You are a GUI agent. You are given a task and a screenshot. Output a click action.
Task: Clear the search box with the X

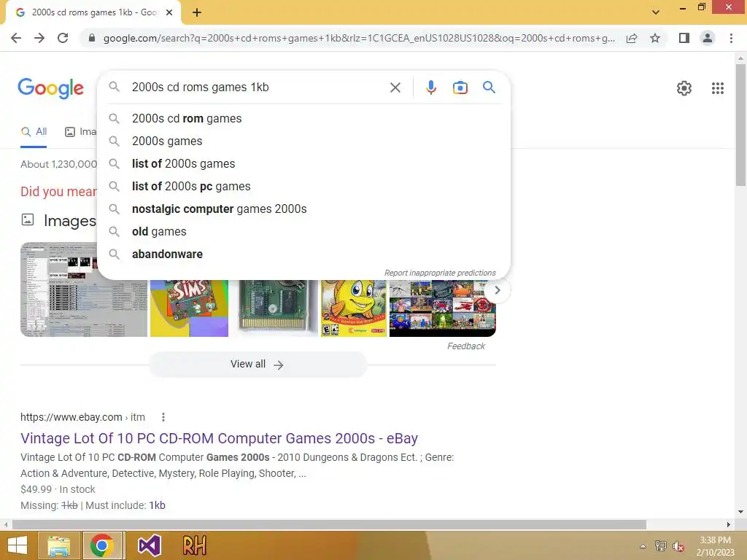395,87
